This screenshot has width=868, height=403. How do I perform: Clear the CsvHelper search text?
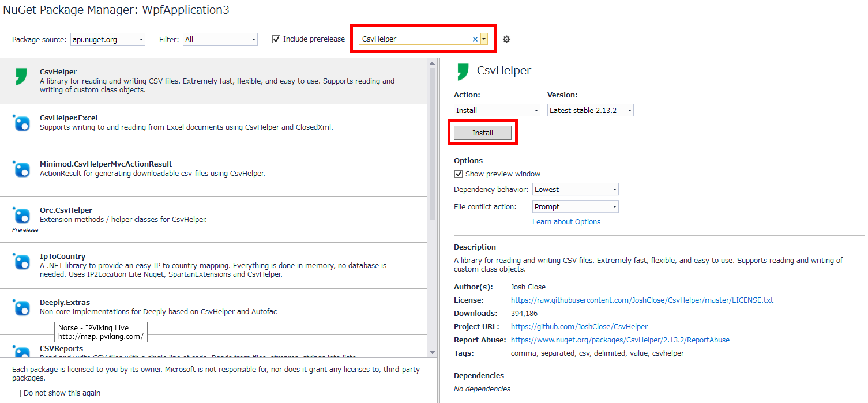(475, 39)
